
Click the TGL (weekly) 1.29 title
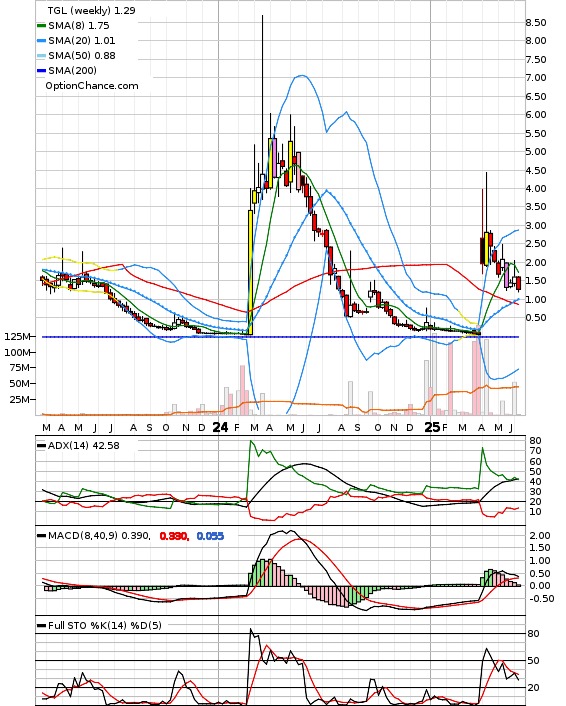coord(91,10)
